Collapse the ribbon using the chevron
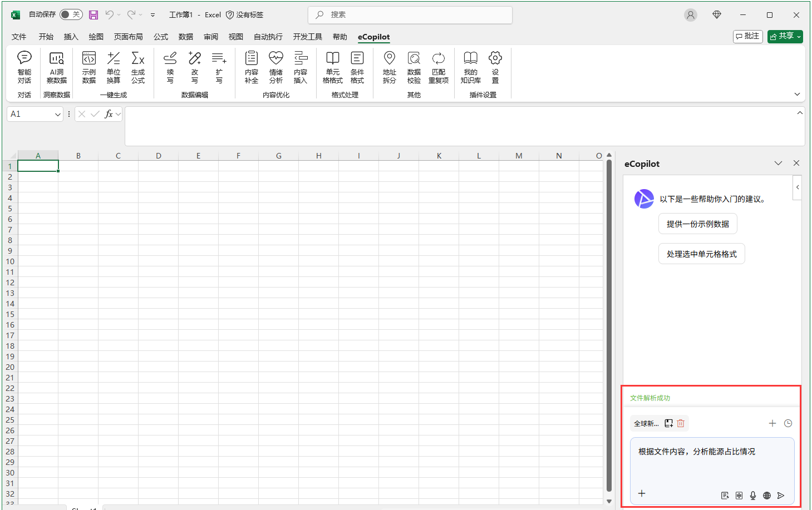 coord(797,95)
